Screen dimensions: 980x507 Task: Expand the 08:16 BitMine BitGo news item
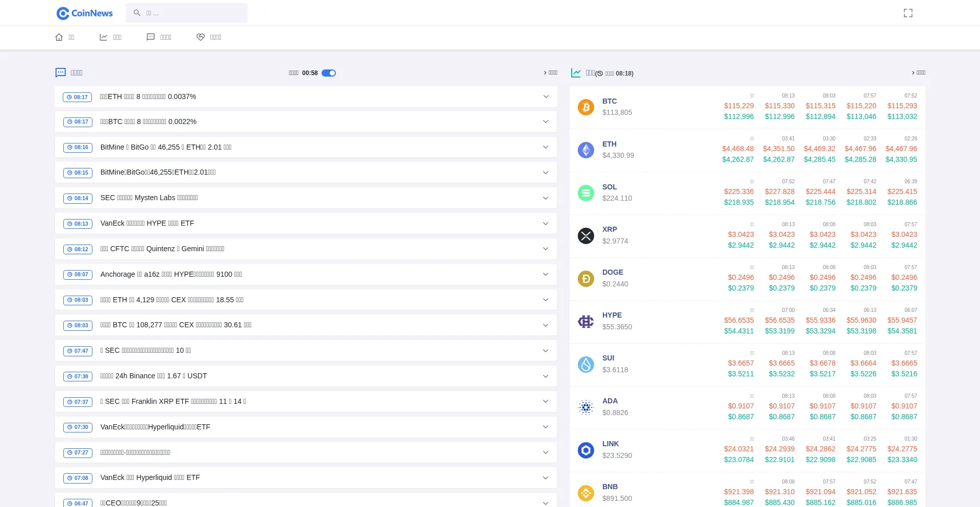click(546, 147)
